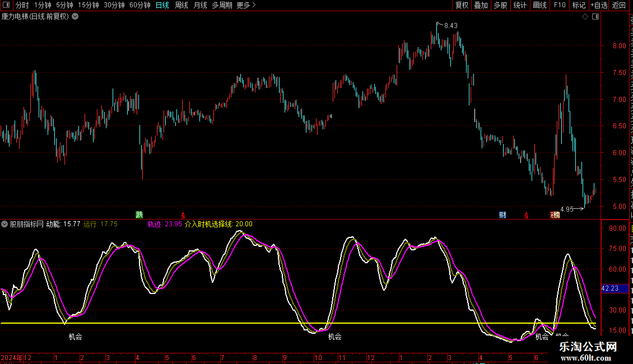Select the 5分钟 period tab

pos(64,5)
